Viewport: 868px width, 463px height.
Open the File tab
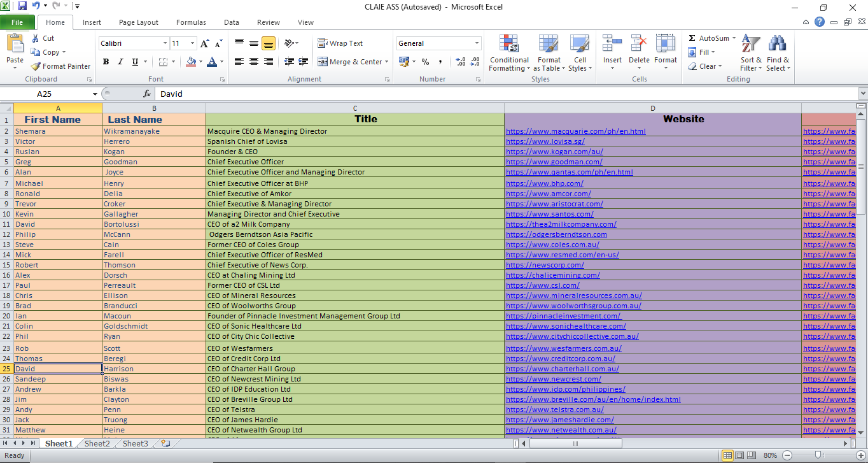point(17,22)
